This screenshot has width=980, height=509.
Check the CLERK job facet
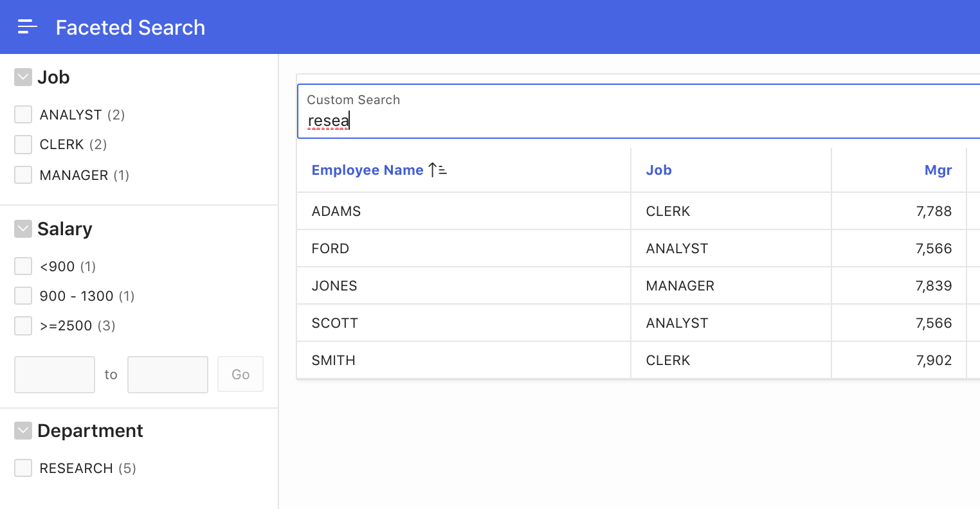click(x=23, y=144)
